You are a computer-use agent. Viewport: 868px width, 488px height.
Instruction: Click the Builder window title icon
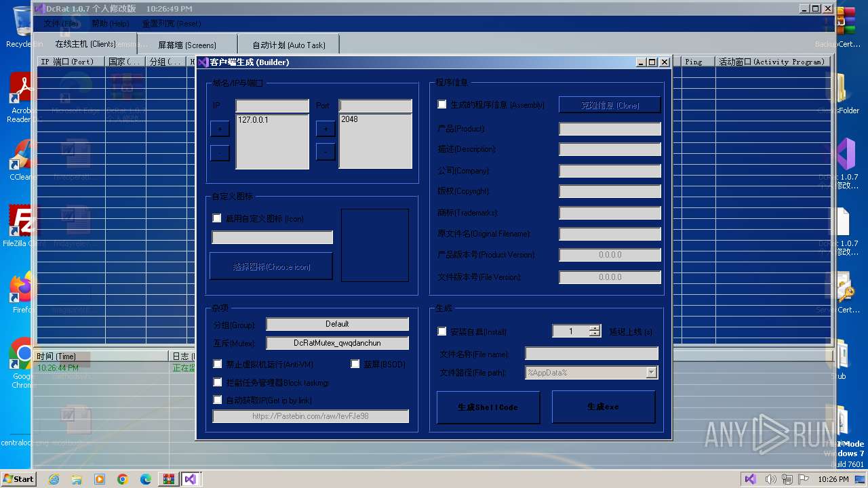click(203, 62)
